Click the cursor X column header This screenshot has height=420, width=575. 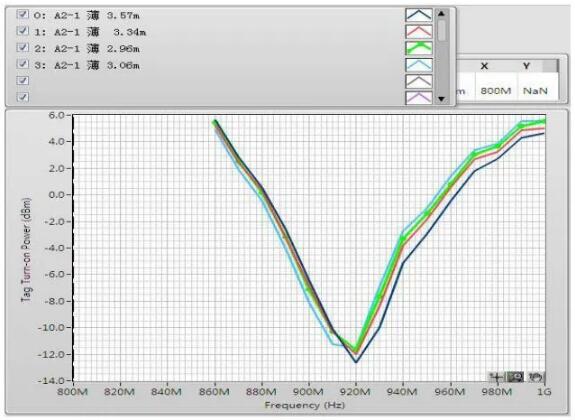[x=484, y=66]
